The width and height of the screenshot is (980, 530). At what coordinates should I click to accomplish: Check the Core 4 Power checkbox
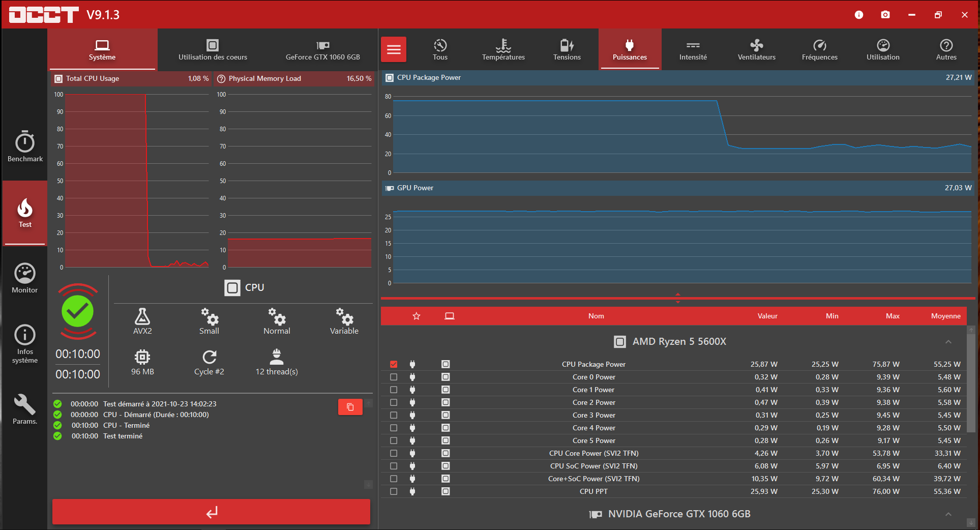click(394, 428)
